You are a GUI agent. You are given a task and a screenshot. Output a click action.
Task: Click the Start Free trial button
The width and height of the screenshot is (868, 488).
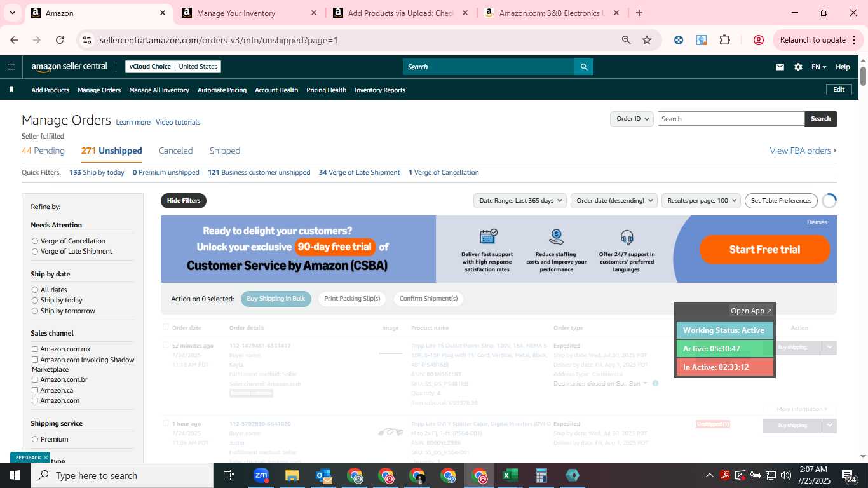pyautogui.click(x=764, y=249)
